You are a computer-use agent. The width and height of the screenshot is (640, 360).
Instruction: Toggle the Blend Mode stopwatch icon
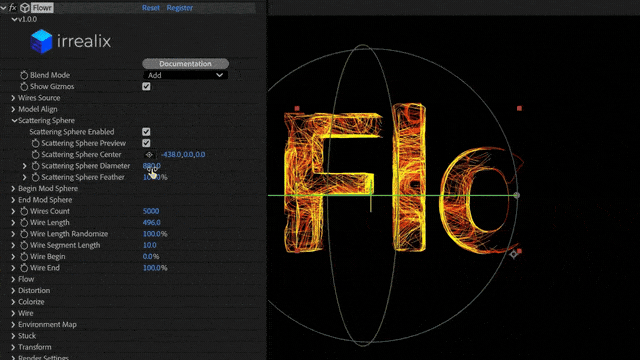click(24, 75)
